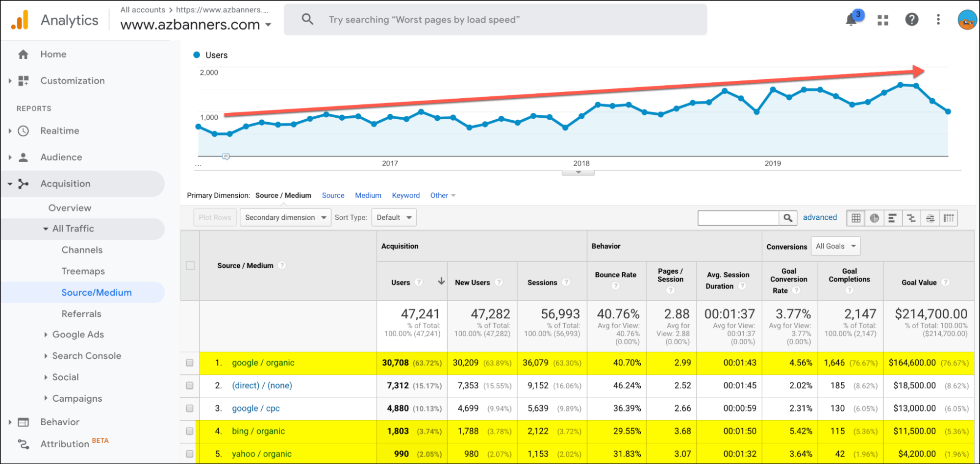
Task: Check the bing / organic row checkbox
Action: pyautogui.click(x=190, y=431)
